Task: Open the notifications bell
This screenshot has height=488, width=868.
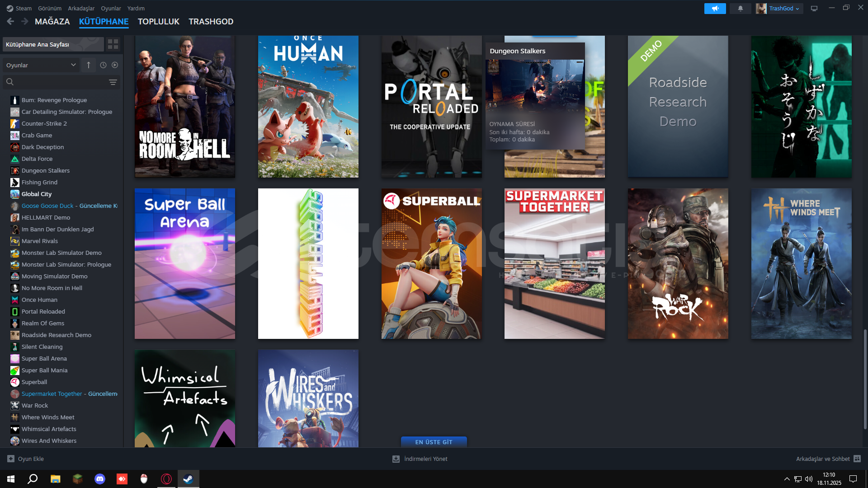Action: [741, 9]
